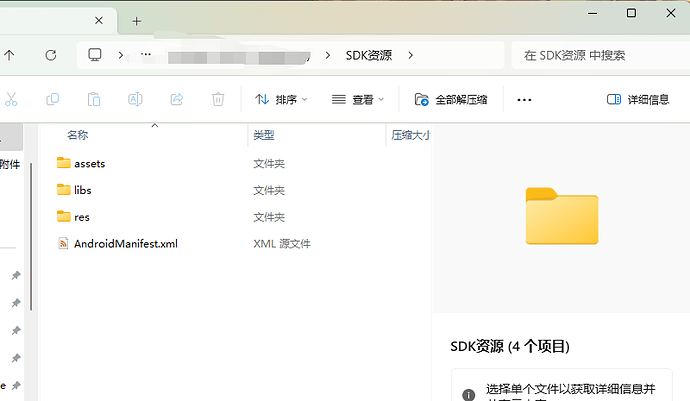Screen dimensions: 690x401
Task: Click the assets folder icon
Action: [x=63, y=163]
